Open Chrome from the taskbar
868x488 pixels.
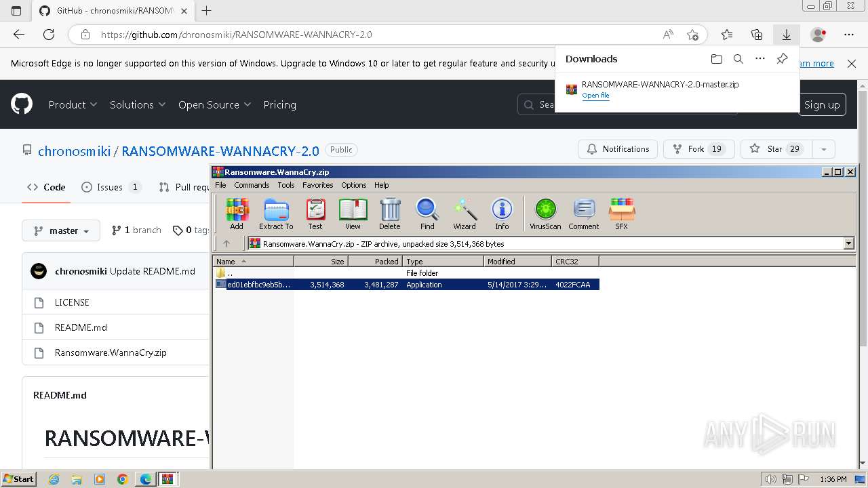click(x=123, y=479)
